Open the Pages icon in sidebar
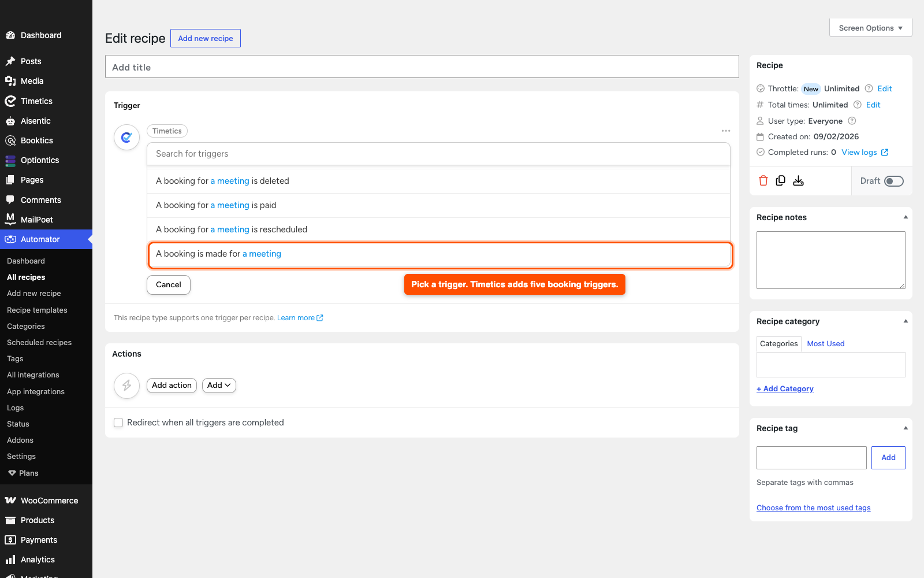The height and width of the screenshot is (578, 924). pyautogui.click(x=10, y=180)
